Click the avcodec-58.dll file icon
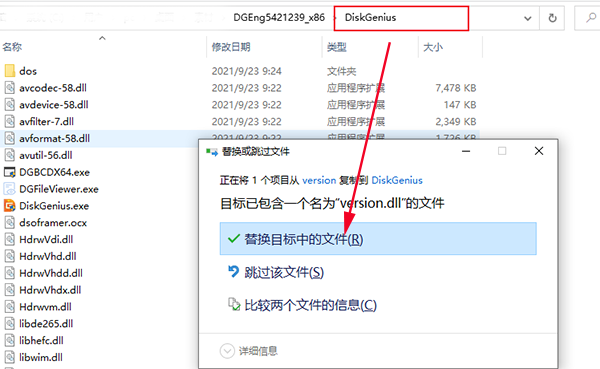 10,88
